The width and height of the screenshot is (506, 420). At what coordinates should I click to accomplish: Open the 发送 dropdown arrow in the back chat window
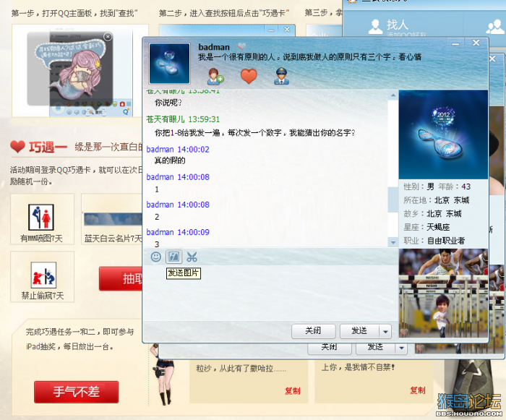[x=401, y=348]
